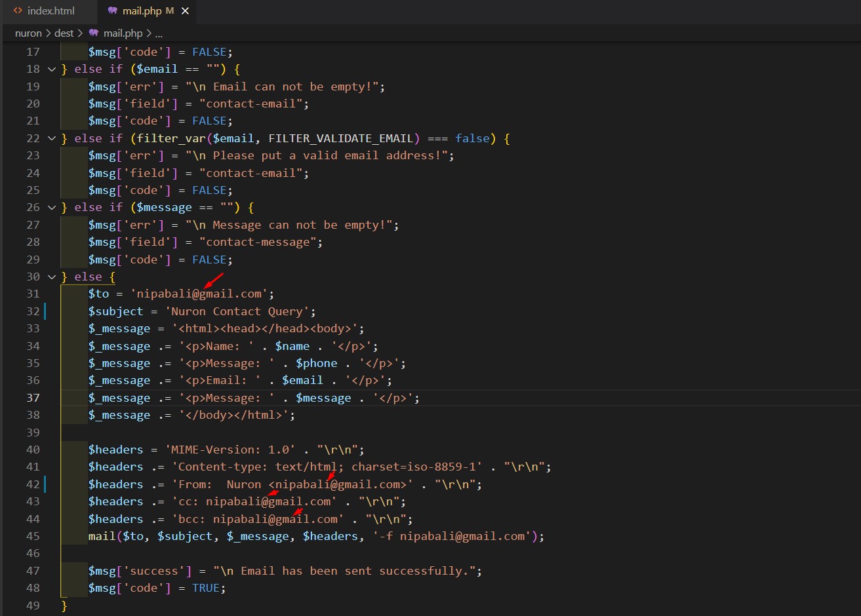Image resolution: width=861 pixels, height=616 pixels.
Task: Click the index.html file type icon
Action: point(18,11)
